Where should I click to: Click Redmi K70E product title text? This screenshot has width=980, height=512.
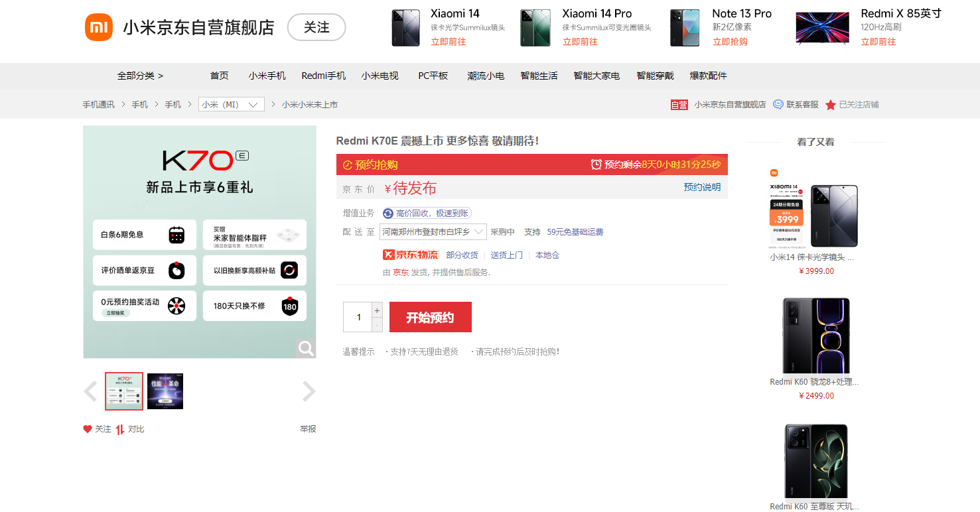tap(437, 141)
